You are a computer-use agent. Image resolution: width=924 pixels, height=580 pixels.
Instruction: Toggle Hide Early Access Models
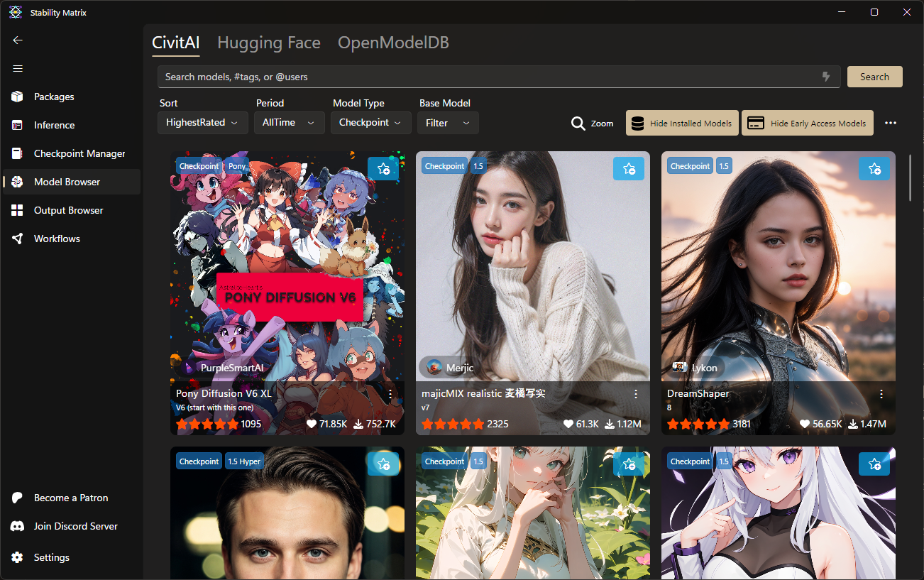808,123
